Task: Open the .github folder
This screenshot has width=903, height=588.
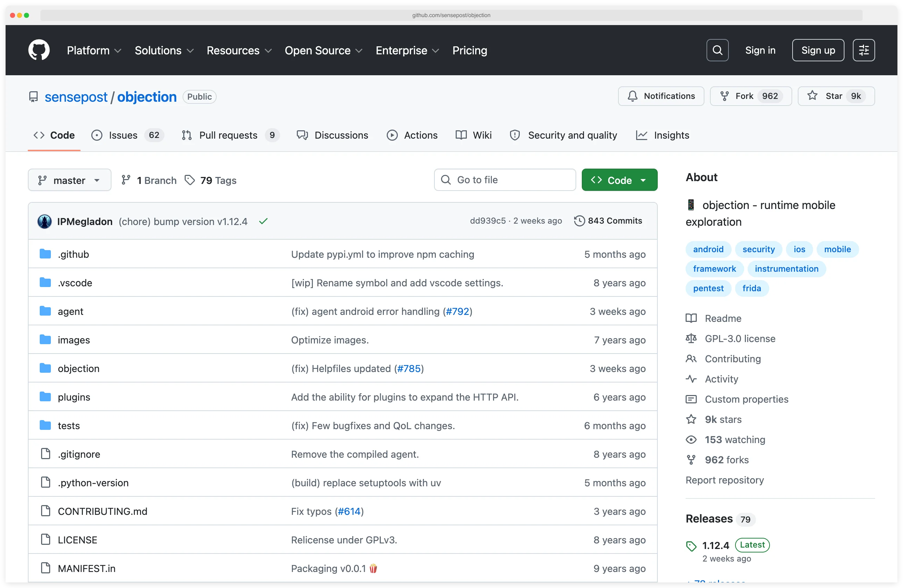Action: pyautogui.click(x=73, y=254)
